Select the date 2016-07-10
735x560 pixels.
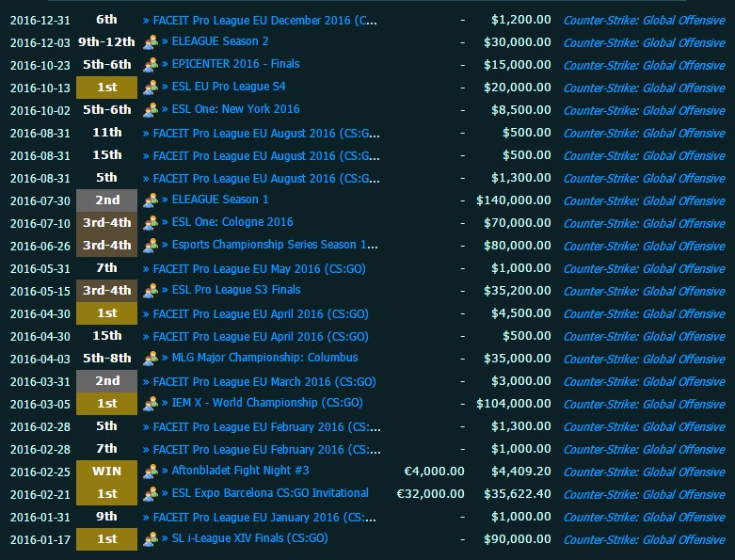click(x=40, y=224)
